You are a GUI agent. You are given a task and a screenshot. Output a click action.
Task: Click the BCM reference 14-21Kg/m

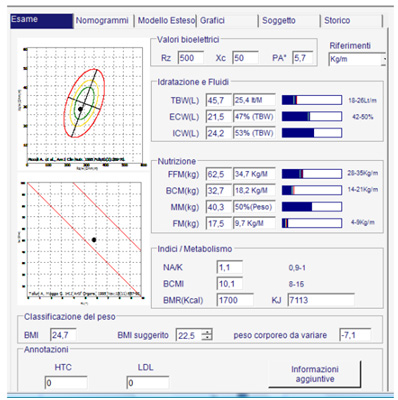coord(363,190)
